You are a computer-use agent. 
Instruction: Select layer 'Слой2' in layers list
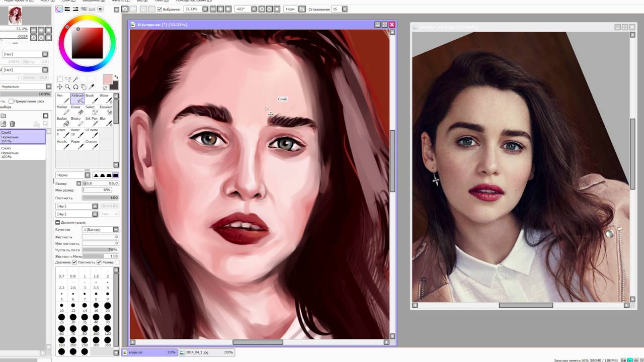coord(23,137)
